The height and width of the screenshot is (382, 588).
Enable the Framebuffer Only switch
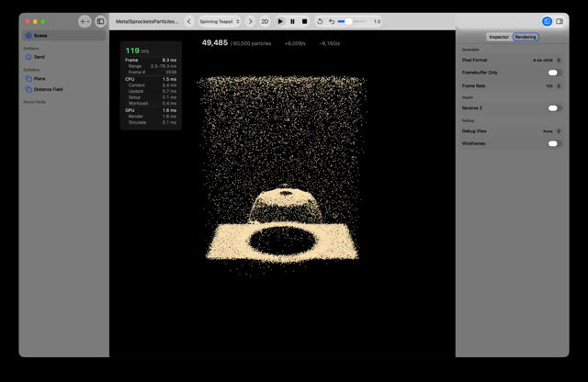(x=555, y=73)
